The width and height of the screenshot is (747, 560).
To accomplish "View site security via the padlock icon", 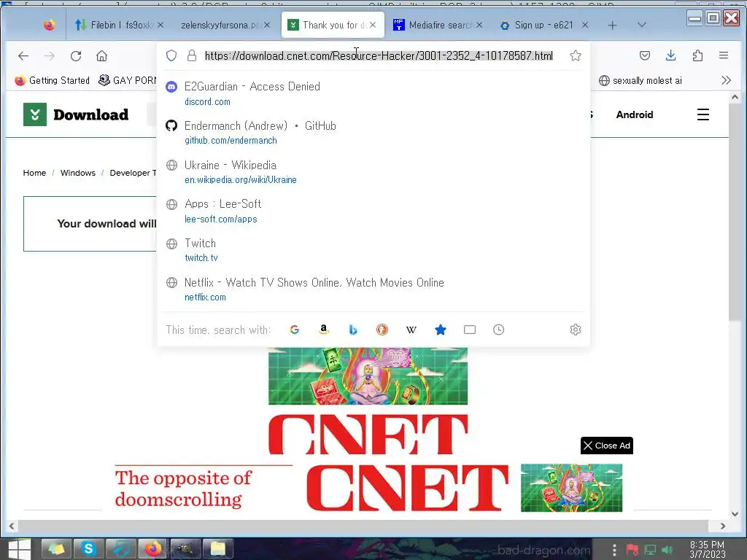I will tap(192, 55).
